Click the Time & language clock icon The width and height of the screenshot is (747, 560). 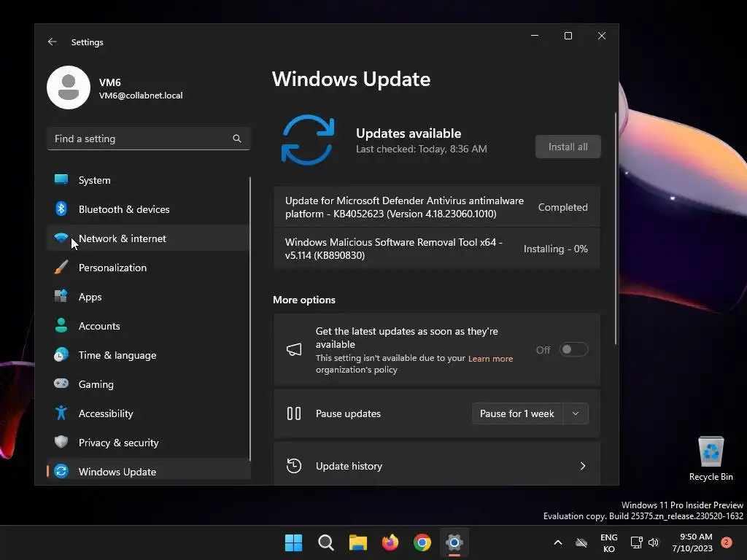[61, 355]
